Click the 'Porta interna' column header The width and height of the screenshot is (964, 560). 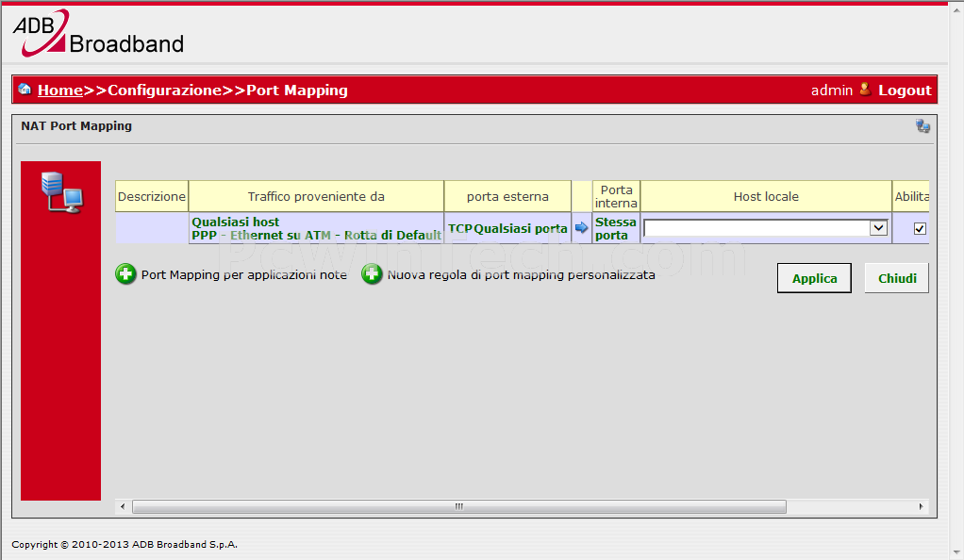click(x=616, y=197)
